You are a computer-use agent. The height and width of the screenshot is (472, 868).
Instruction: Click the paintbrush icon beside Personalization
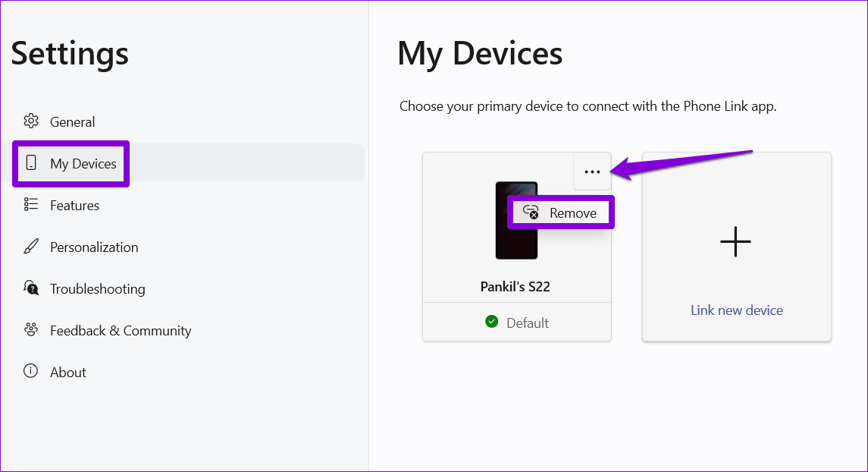[31, 247]
